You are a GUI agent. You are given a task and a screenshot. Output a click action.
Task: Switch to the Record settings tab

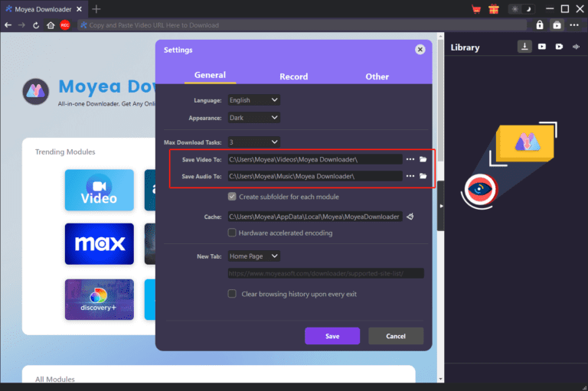[293, 77]
